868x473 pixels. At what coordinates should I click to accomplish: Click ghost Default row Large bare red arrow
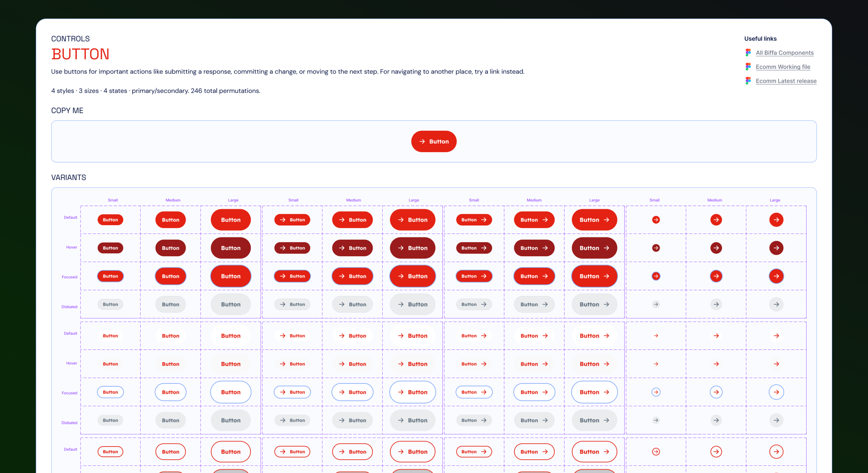776,336
